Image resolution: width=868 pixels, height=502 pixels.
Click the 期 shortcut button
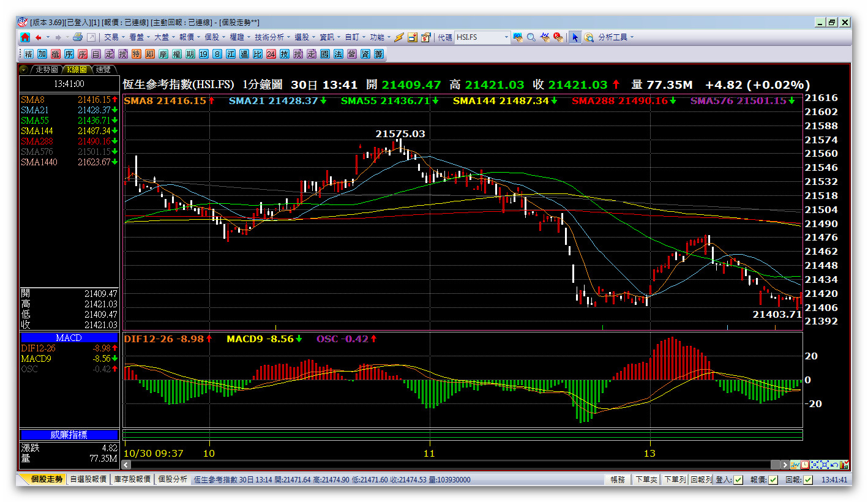190,54
